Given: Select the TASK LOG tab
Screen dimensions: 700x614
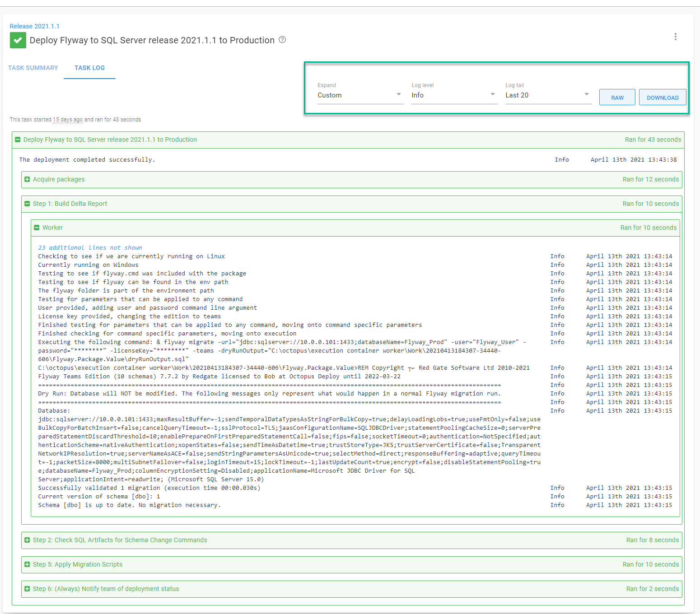Looking at the screenshot, I should pos(89,68).
